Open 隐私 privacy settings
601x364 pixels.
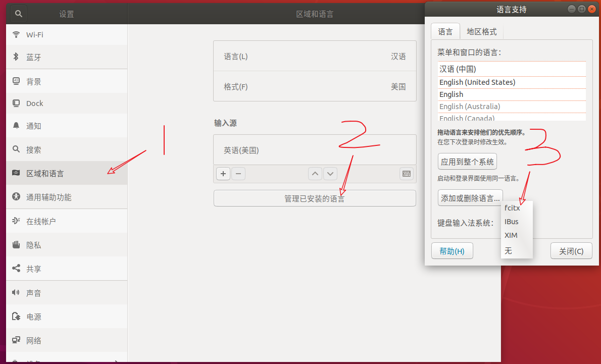(x=67, y=245)
